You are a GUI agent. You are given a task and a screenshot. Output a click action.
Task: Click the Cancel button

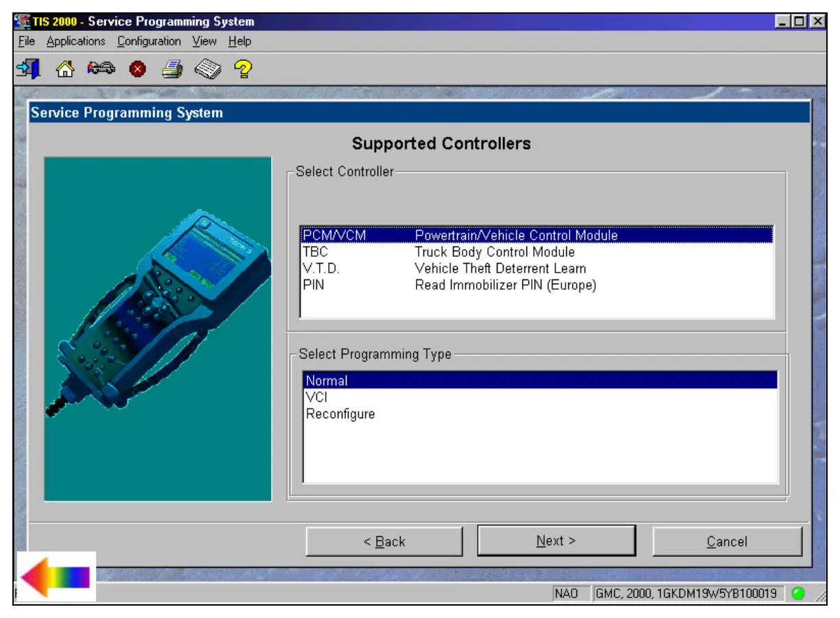[727, 542]
